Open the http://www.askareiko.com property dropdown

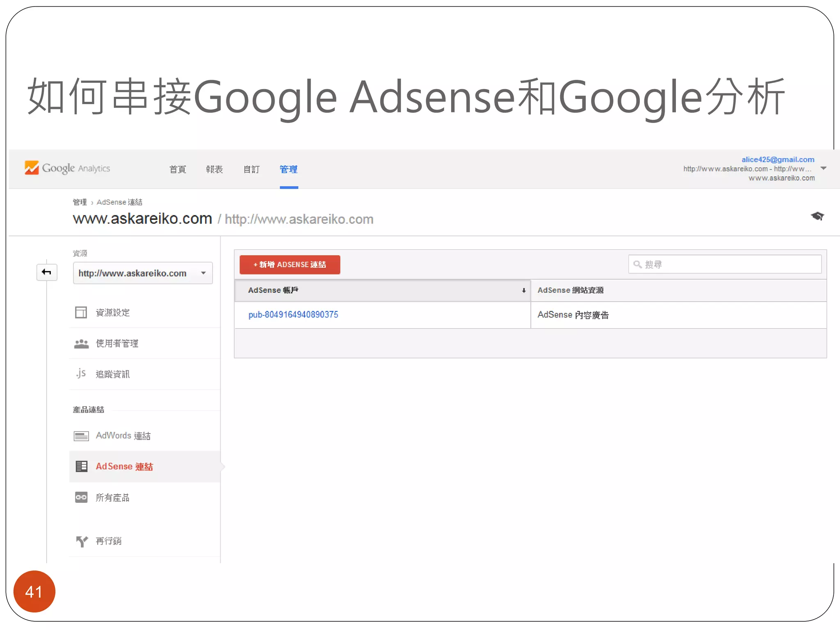[143, 273]
